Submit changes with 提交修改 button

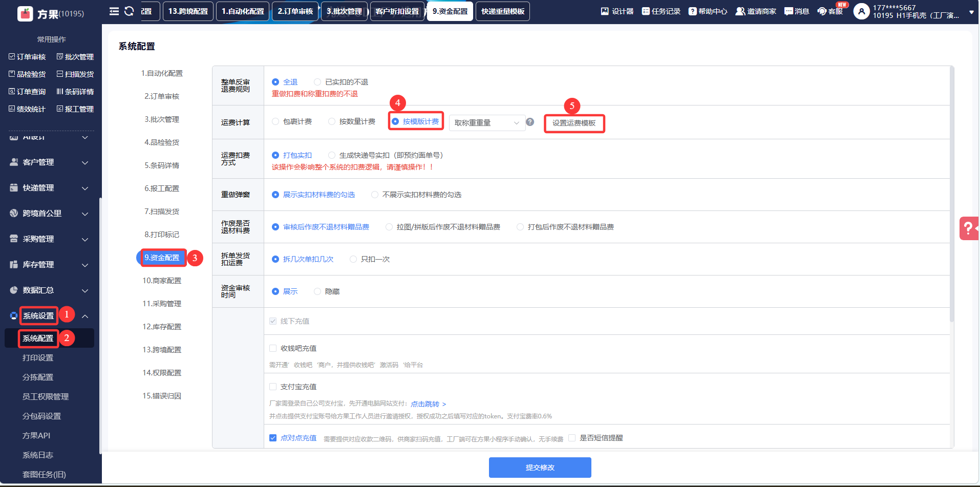pos(540,468)
